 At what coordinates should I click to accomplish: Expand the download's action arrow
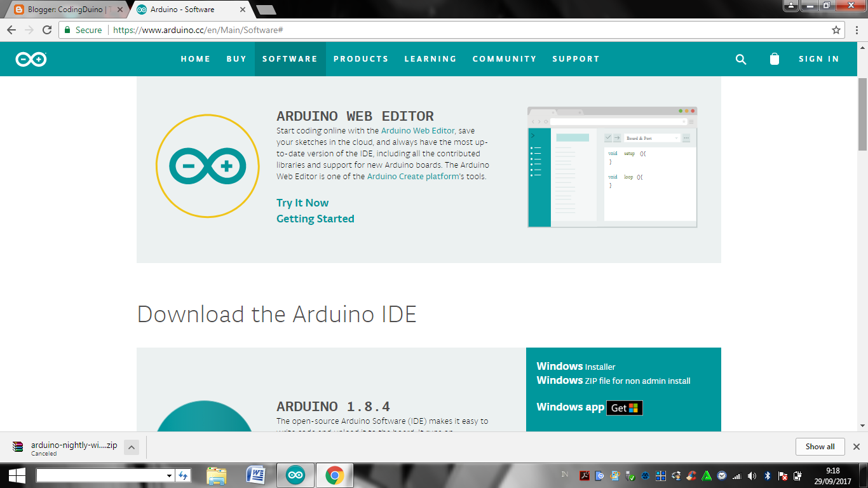click(131, 447)
